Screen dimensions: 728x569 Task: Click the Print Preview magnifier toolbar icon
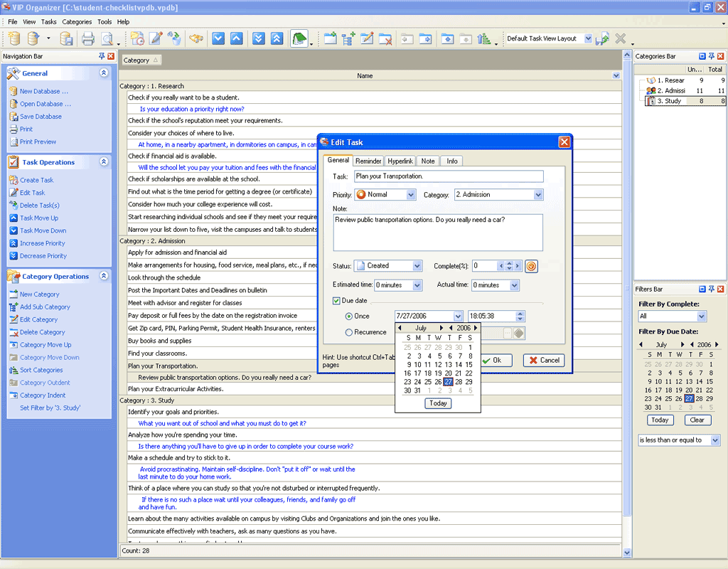coord(107,38)
